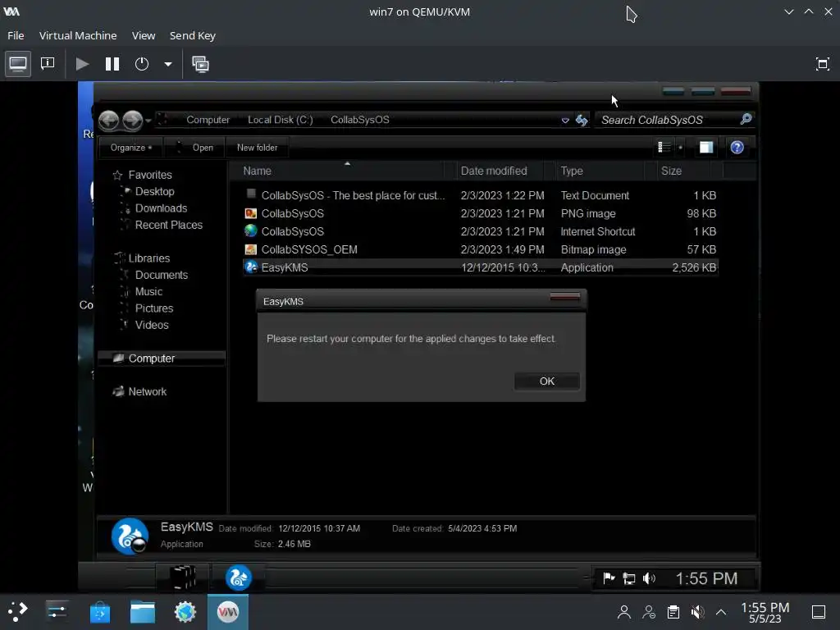The width and height of the screenshot is (840, 630).
Task: Sort files by the Name column
Action: point(343,171)
